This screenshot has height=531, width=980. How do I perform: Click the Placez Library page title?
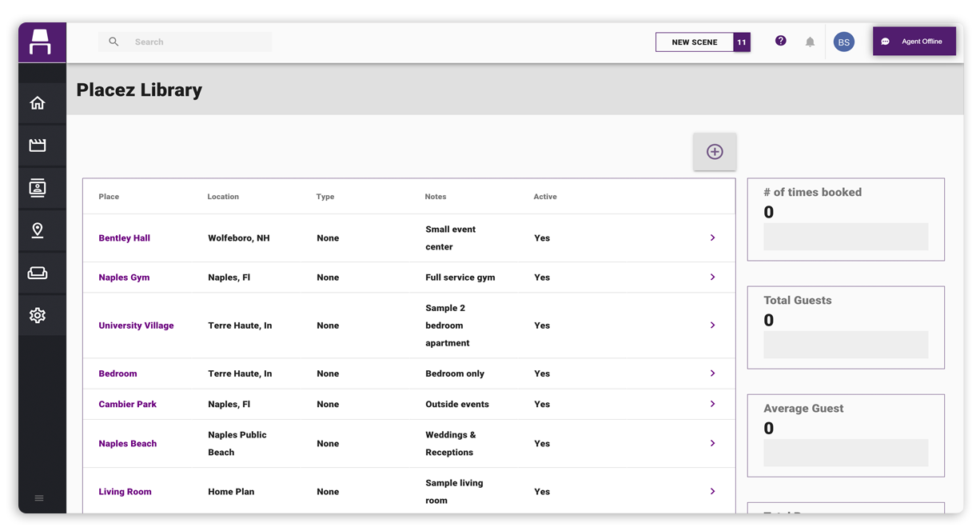click(x=139, y=90)
